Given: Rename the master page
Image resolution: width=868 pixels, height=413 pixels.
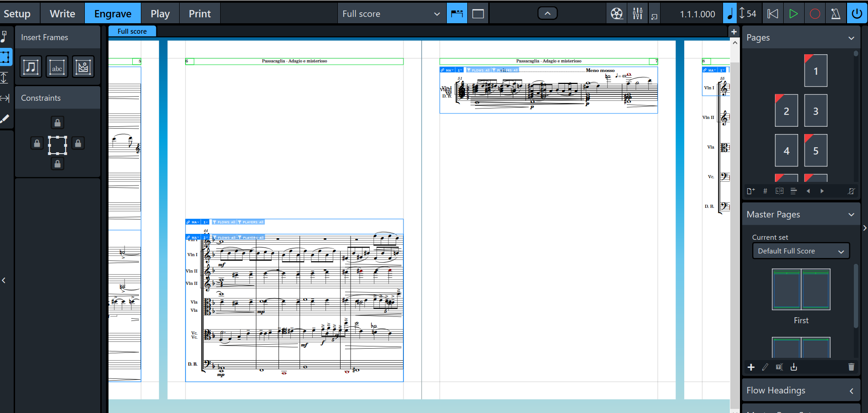Looking at the screenshot, I should point(780,367).
